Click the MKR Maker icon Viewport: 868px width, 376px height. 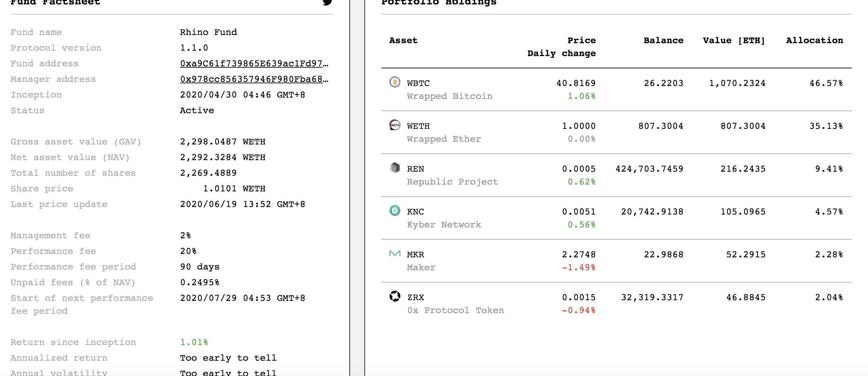(395, 254)
